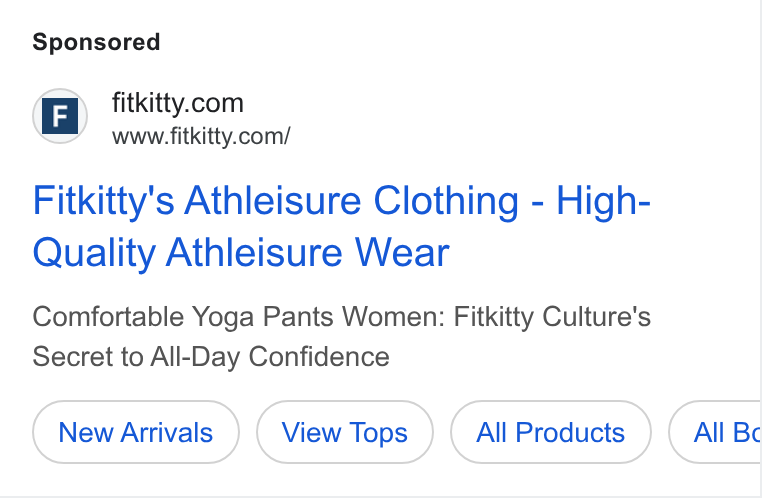Click the Sponsored label
Screen dimensions: 762x498
click(96, 42)
